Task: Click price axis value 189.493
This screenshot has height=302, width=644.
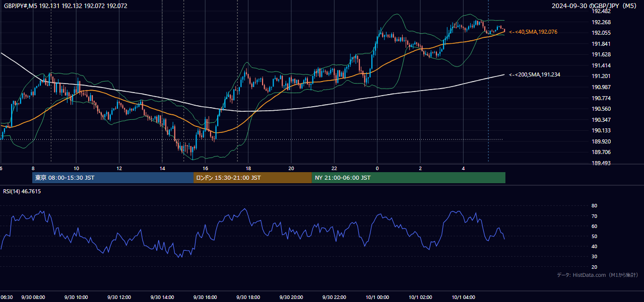Action: pos(602,163)
